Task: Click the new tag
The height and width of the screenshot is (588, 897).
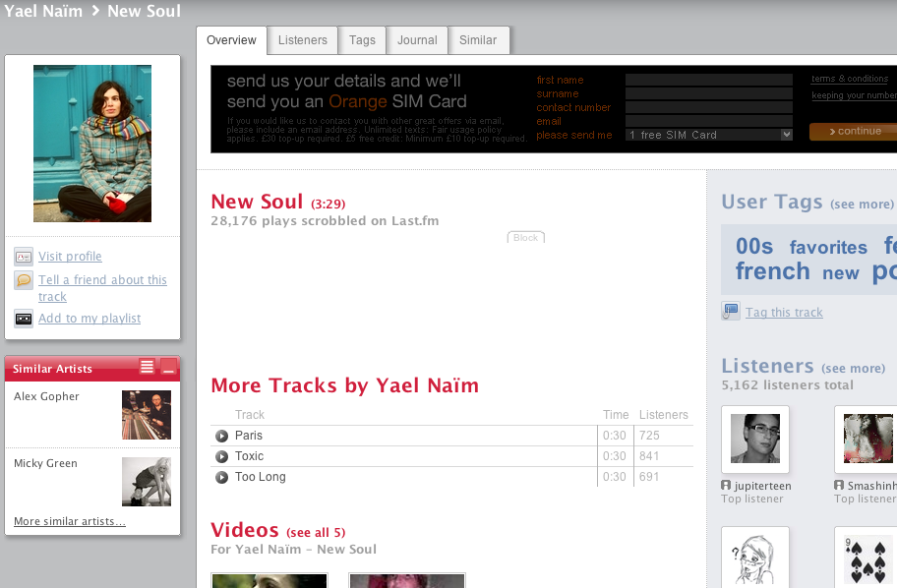Action: pyautogui.click(x=841, y=273)
